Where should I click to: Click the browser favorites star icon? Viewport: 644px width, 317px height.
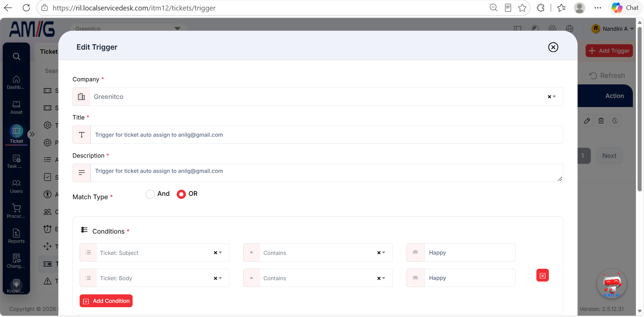(x=522, y=8)
